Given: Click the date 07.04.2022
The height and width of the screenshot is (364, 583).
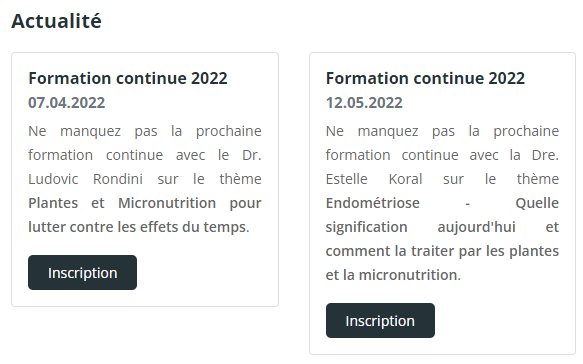Looking at the screenshot, I should [x=67, y=103].
